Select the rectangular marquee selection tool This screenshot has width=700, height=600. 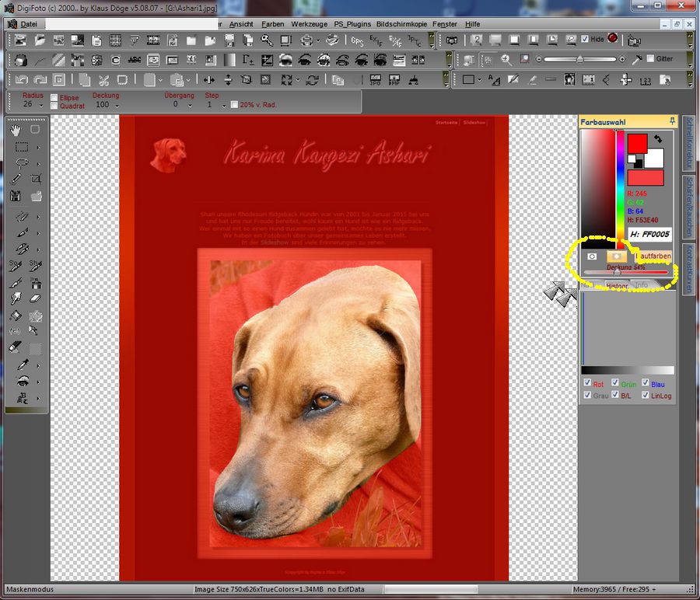pyautogui.click(x=22, y=147)
